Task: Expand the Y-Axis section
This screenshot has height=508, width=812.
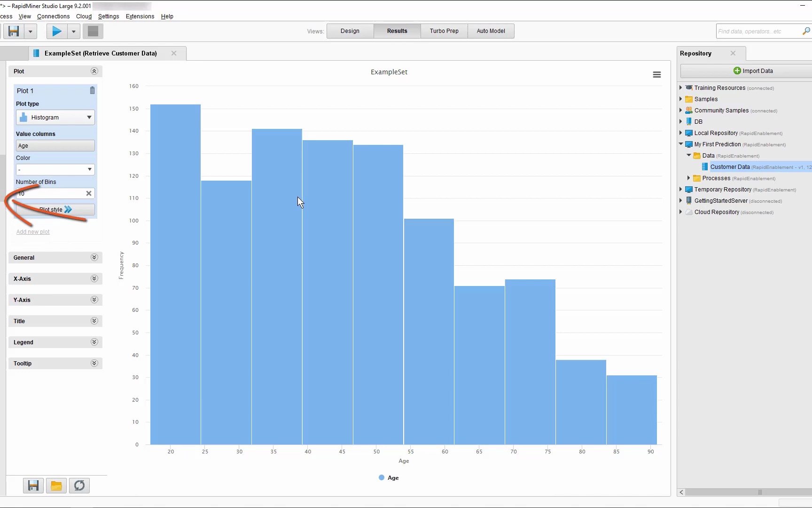Action: [x=94, y=300]
